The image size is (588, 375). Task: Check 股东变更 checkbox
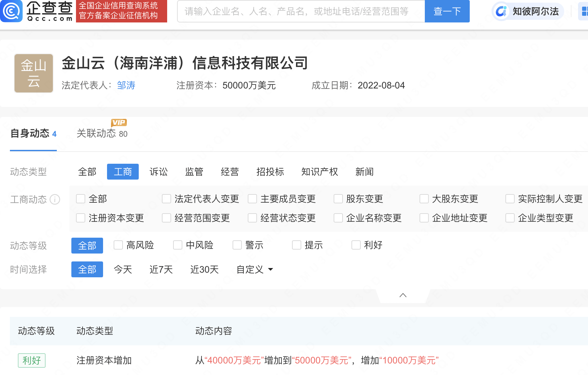click(338, 199)
